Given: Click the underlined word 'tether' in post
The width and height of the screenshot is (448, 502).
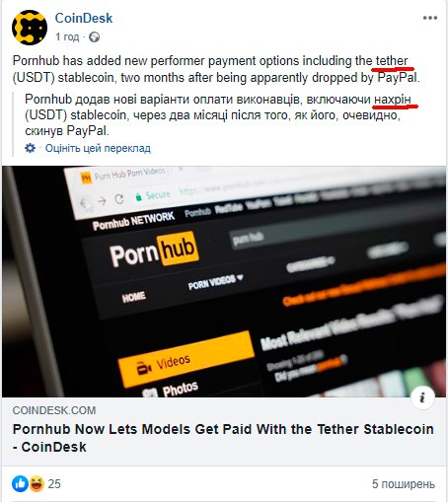Looking at the screenshot, I should tap(392, 61).
